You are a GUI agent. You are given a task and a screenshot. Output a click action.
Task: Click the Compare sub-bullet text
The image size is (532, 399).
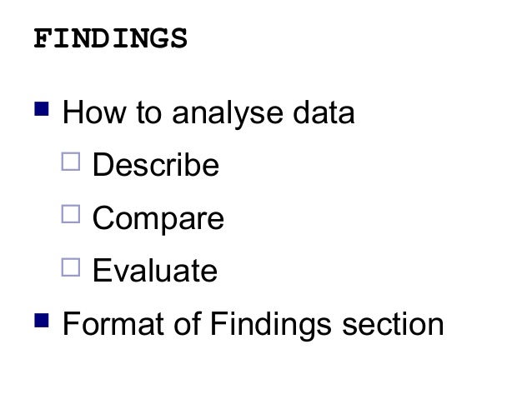click(x=158, y=219)
